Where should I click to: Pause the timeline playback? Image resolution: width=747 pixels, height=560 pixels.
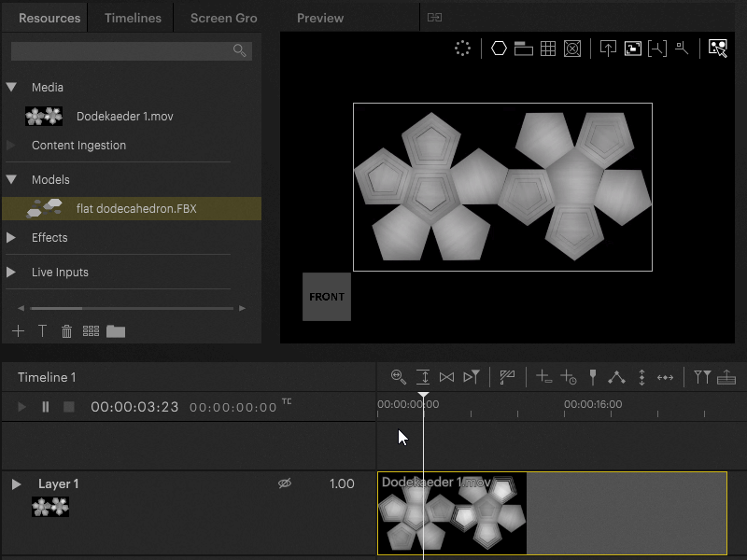pos(45,407)
